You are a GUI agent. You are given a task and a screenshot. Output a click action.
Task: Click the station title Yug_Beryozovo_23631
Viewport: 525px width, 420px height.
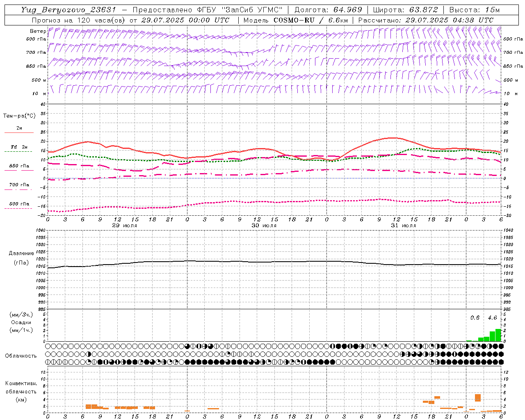(x=68, y=10)
